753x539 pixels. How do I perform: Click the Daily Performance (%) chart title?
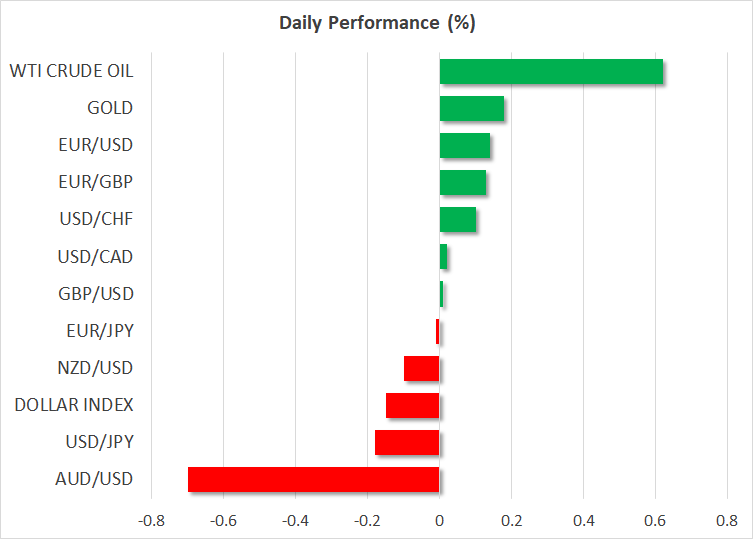pos(375,22)
